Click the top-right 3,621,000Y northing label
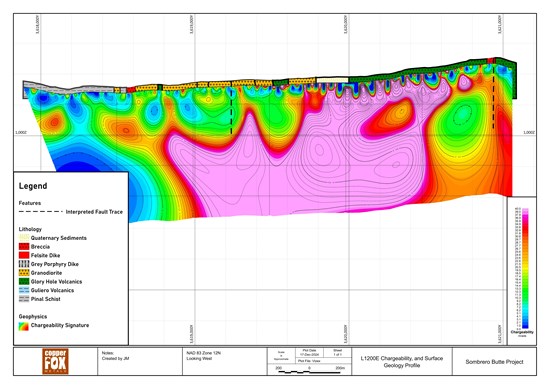The width and height of the screenshot is (550, 389). 499,24
